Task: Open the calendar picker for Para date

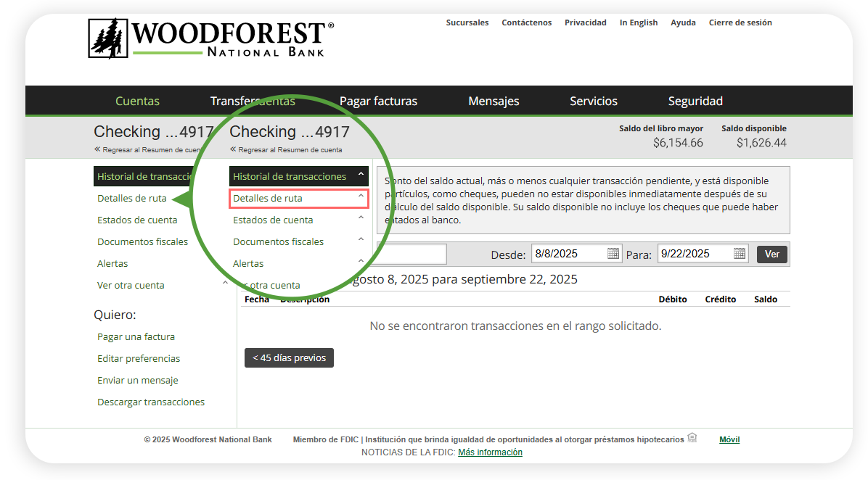Action: click(x=740, y=254)
